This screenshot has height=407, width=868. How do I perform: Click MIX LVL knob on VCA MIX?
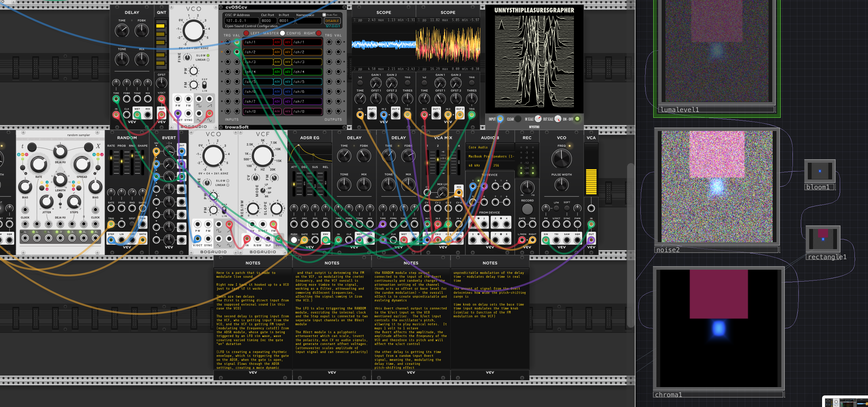tap(442, 192)
